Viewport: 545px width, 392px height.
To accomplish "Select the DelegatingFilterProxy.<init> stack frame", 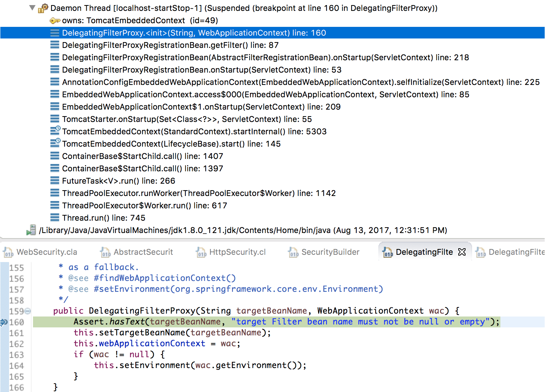I will click(194, 33).
